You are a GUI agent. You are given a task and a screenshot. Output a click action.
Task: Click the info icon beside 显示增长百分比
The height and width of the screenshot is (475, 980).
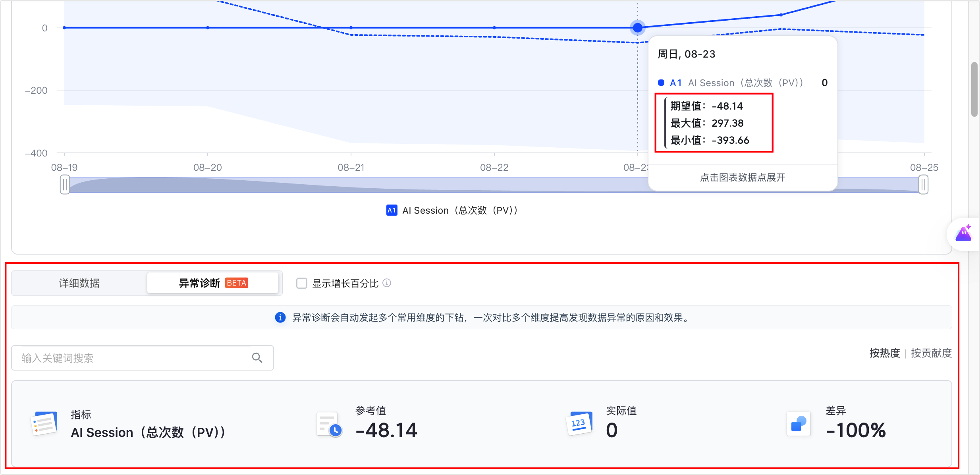pos(387,283)
